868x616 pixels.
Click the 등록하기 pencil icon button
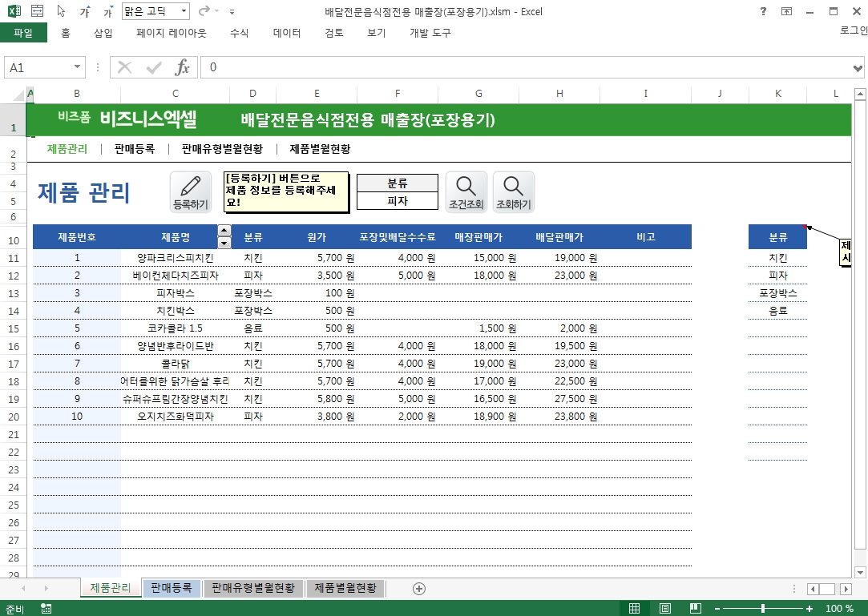pyautogui.click(x=191, y=191)
